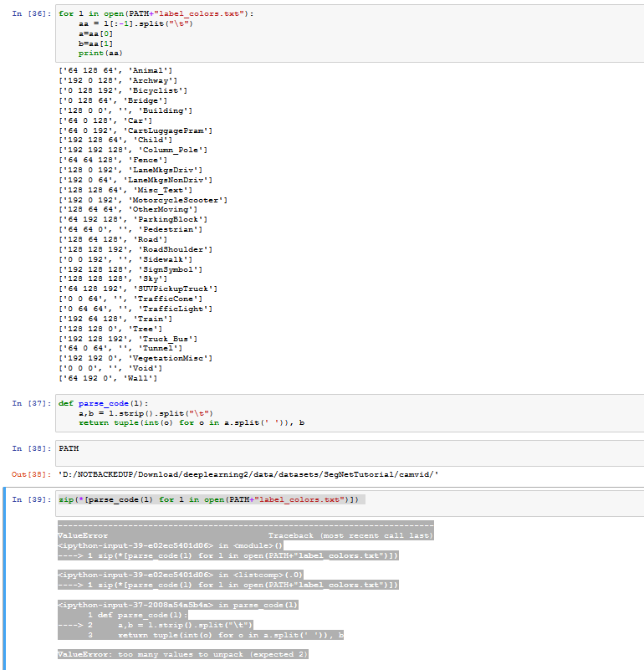
Task: Click the 'Pedestrian' output row
Action: (x=126, y=228)
